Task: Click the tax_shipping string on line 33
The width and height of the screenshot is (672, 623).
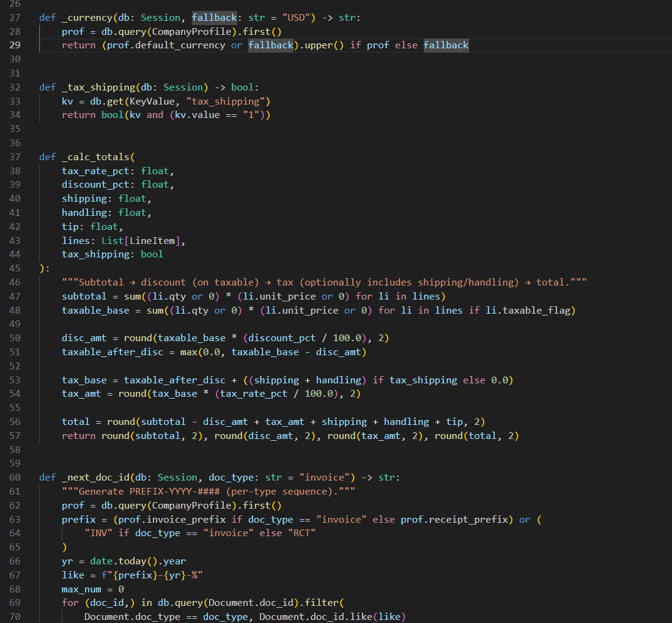Action: [227, 101]
